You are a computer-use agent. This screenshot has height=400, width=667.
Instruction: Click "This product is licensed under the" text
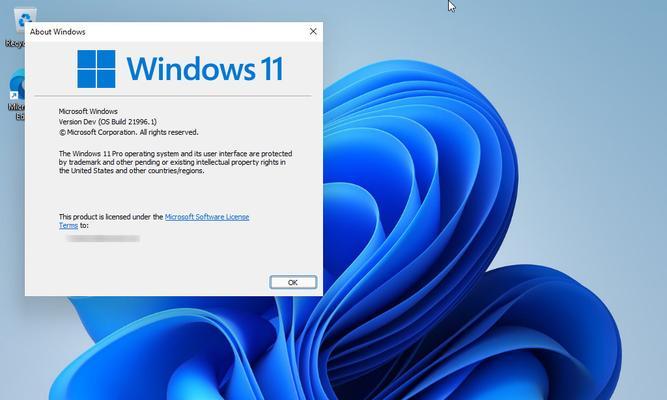point(111,217)
